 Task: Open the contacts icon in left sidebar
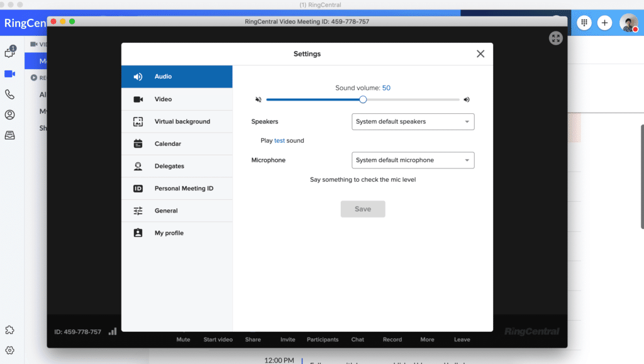coord(9,114)
